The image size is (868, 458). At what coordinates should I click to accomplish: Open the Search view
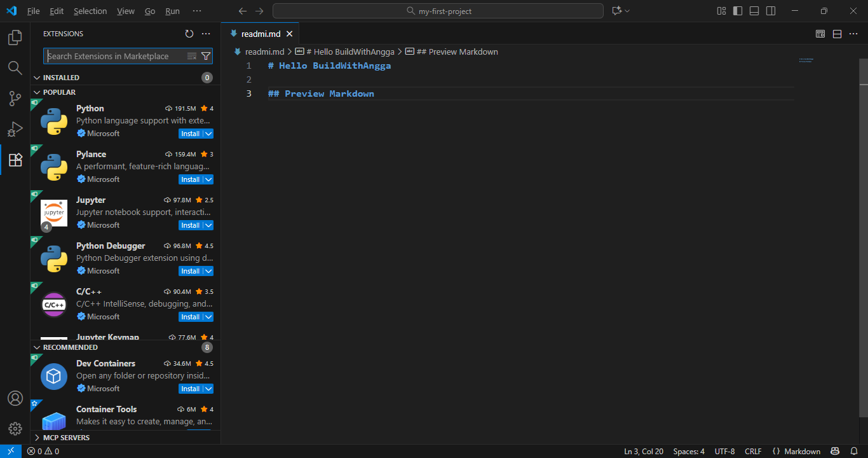point(15,67)
